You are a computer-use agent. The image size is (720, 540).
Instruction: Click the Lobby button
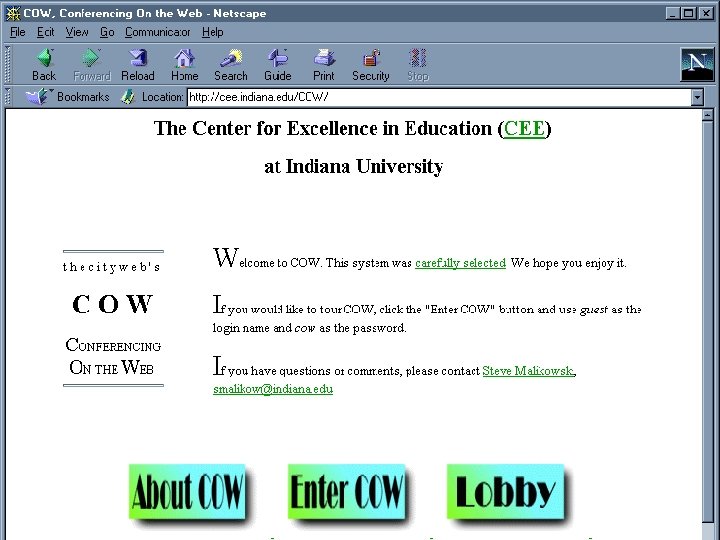pos(505,491)
